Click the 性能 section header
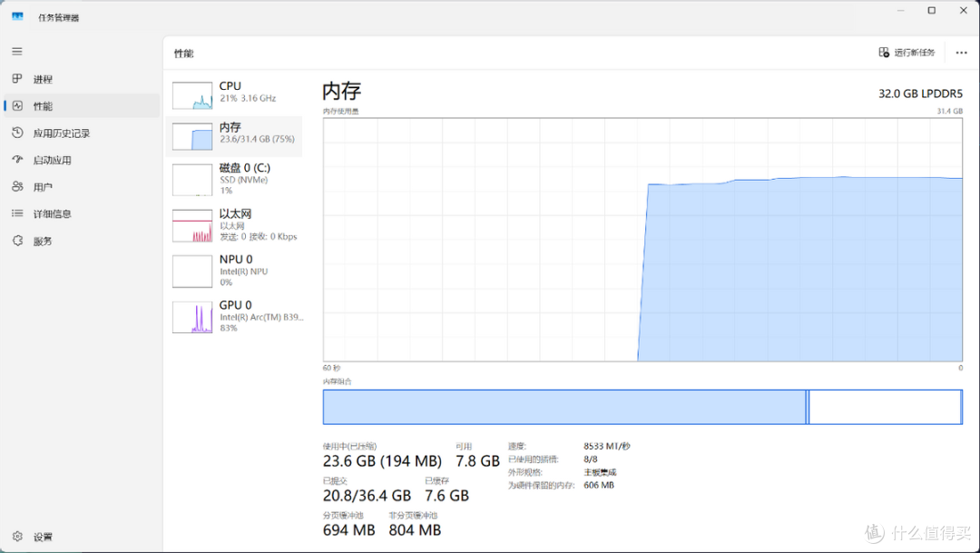This screenshot has width=980, height=553. tap(183, 54)
